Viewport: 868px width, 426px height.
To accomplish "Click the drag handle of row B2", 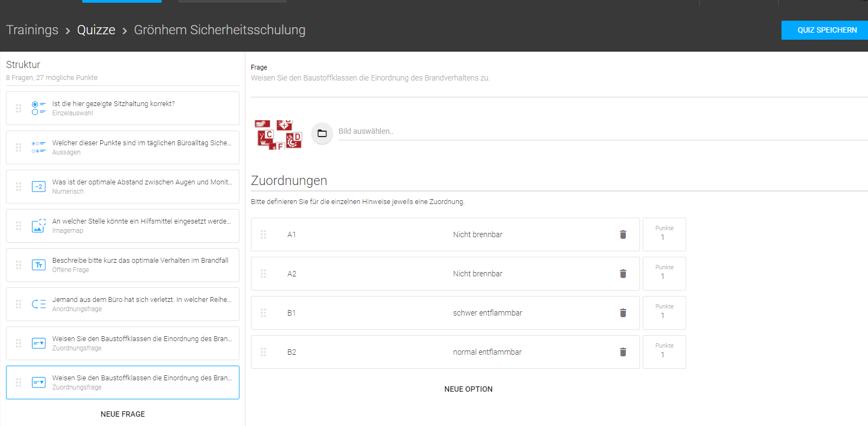I will 263,352.
